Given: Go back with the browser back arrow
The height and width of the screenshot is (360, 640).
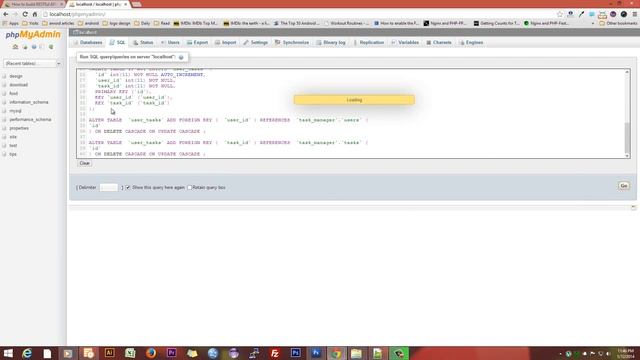Looking at the screenshot, I should coord(6,14).
